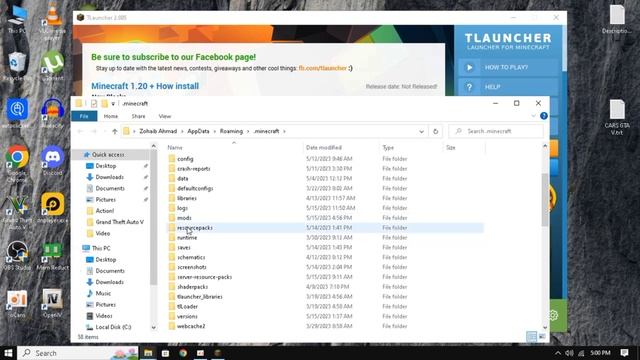The image size is (640, 360).
Task: Open the config folder
Action: click(x=185, y=159)
